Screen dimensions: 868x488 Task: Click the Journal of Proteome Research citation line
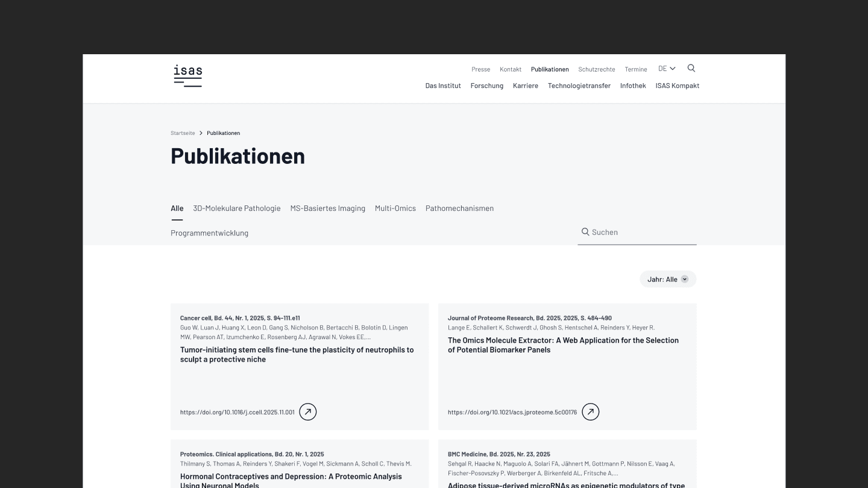(x=530, y=318)
